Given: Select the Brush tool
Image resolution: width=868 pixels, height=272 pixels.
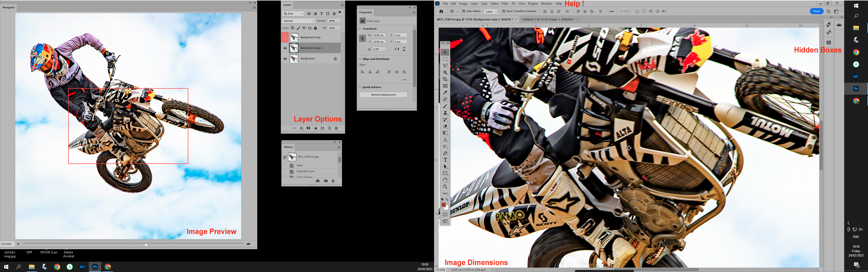Looking at the screenshot, I should point(445,106).
